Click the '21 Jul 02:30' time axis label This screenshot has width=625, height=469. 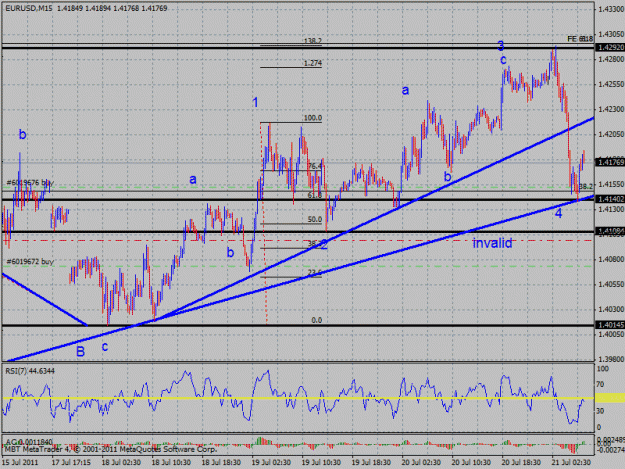click(571, 462)
